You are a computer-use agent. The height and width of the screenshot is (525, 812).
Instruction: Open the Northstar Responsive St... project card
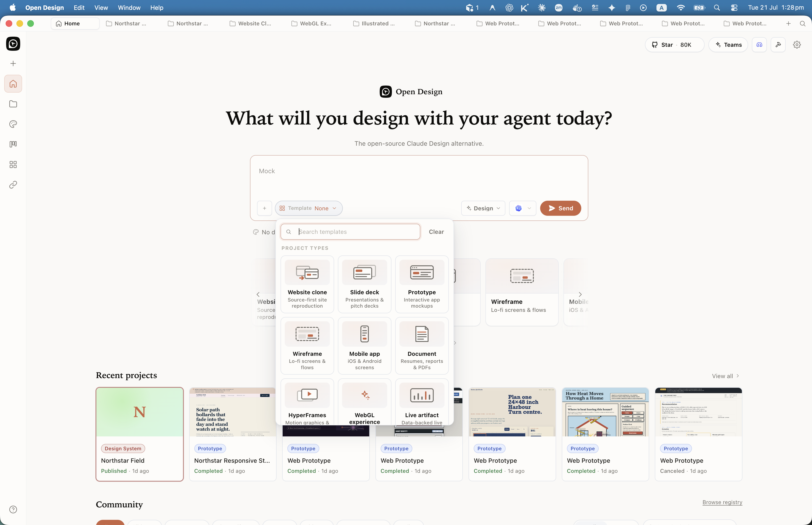pos(233,434)
